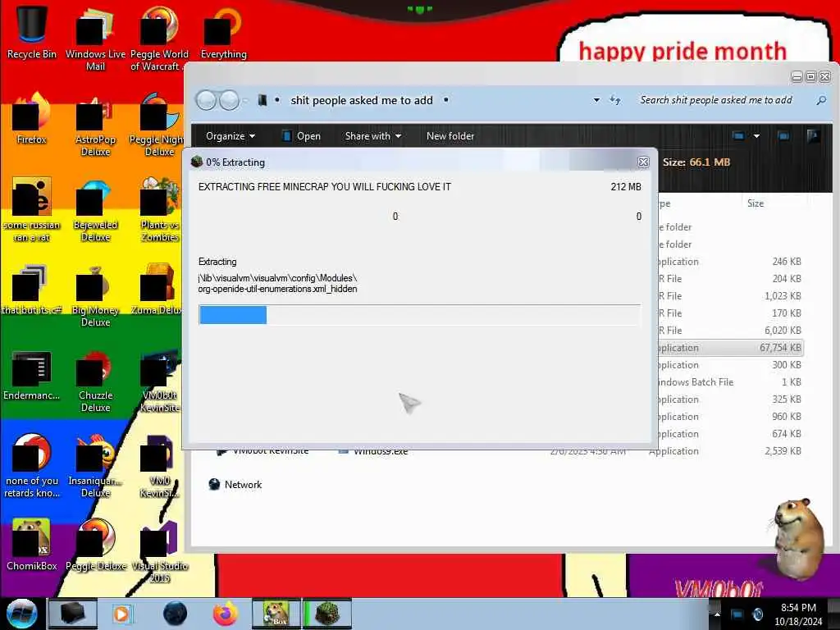Open the Windows Start orb

coord(21,614)
